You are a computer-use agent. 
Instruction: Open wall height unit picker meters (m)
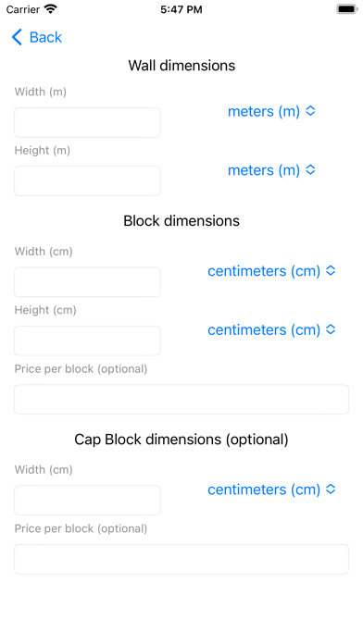click(271, 170)
